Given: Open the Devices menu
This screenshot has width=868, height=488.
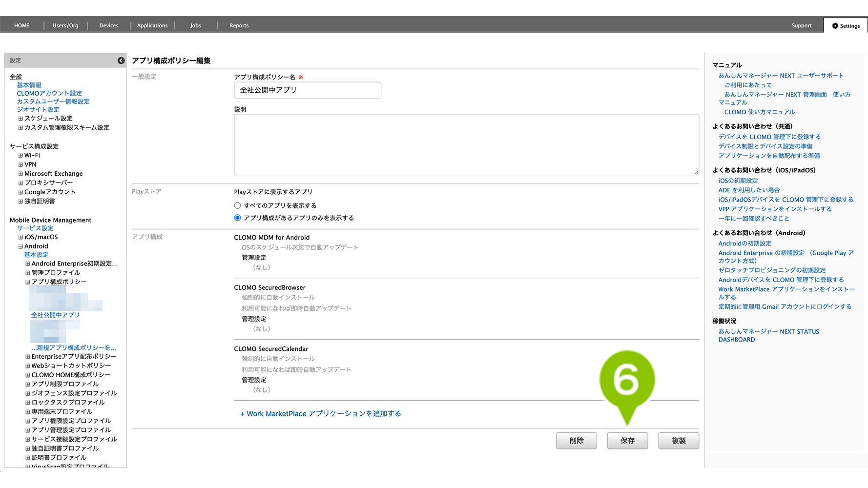Looking at the screenshot, I should (109, 25).
